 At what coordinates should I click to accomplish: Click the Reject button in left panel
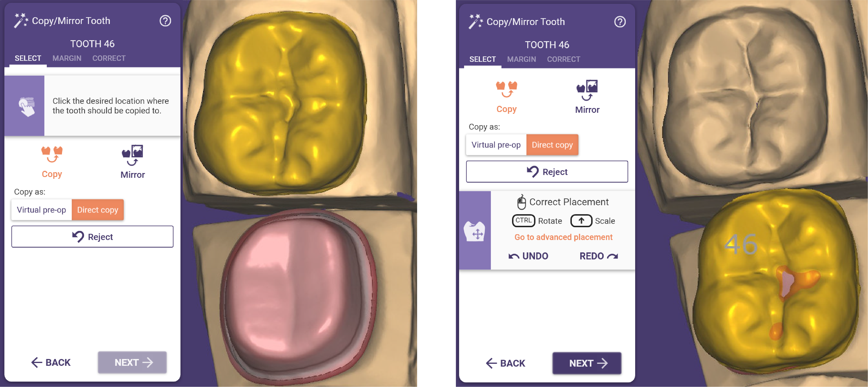pyautogui.click(x=92, y=237)
